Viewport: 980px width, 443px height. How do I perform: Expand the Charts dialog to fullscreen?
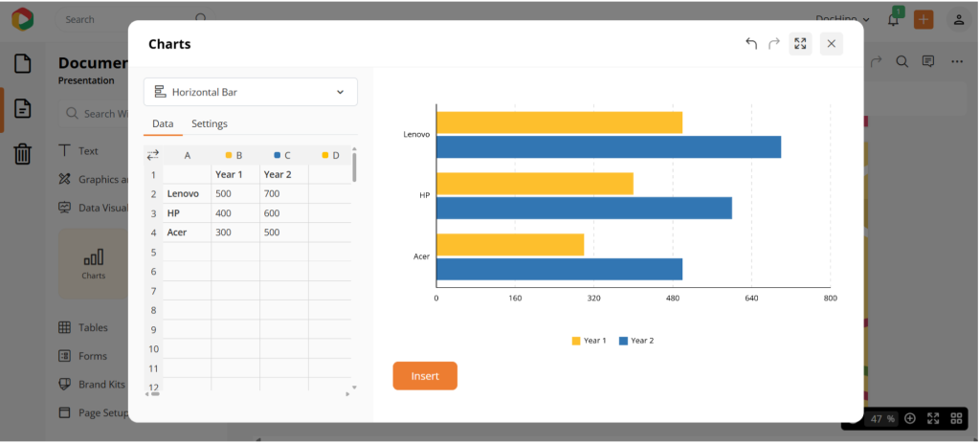tap(800, 44)
